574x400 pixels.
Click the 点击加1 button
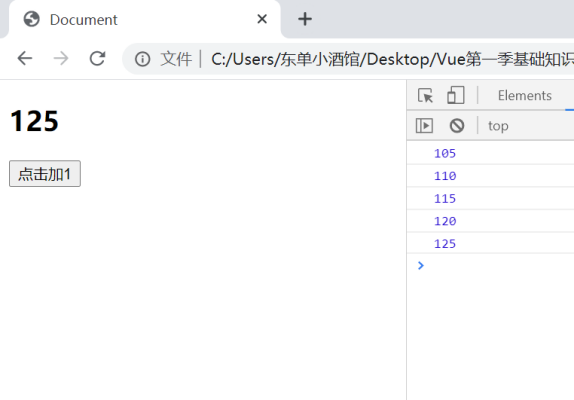pyautogui.click(x=45, y=173)
